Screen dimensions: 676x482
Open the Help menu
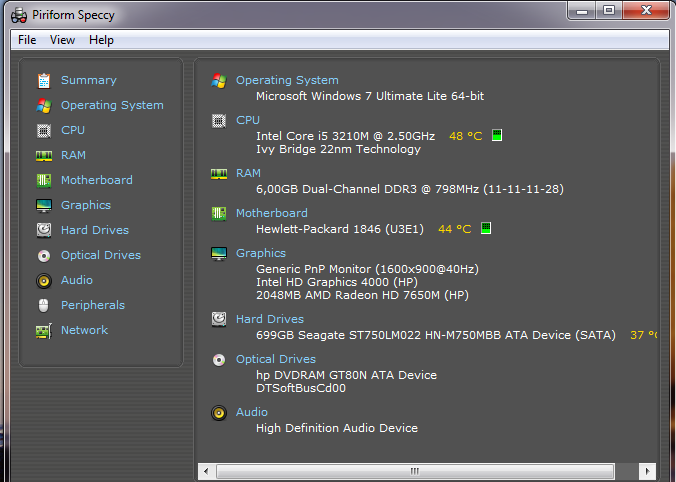click(x=101, y=40)
